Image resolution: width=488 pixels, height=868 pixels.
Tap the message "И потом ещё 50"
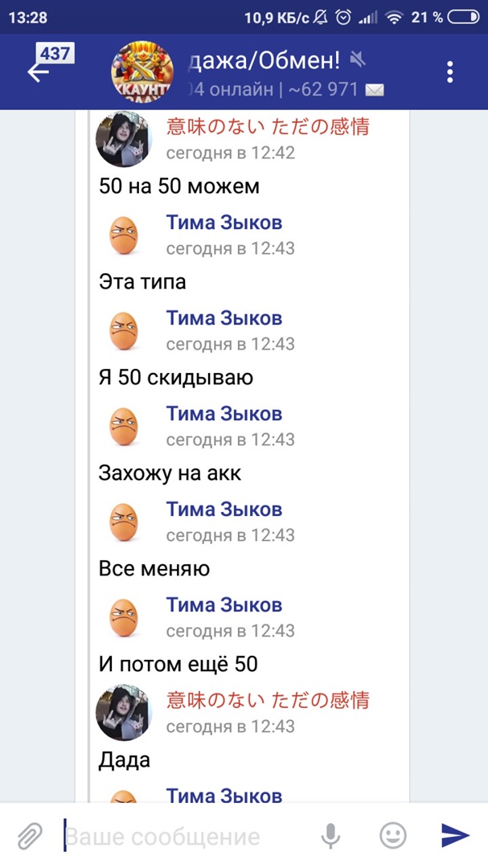click(178, 665)
